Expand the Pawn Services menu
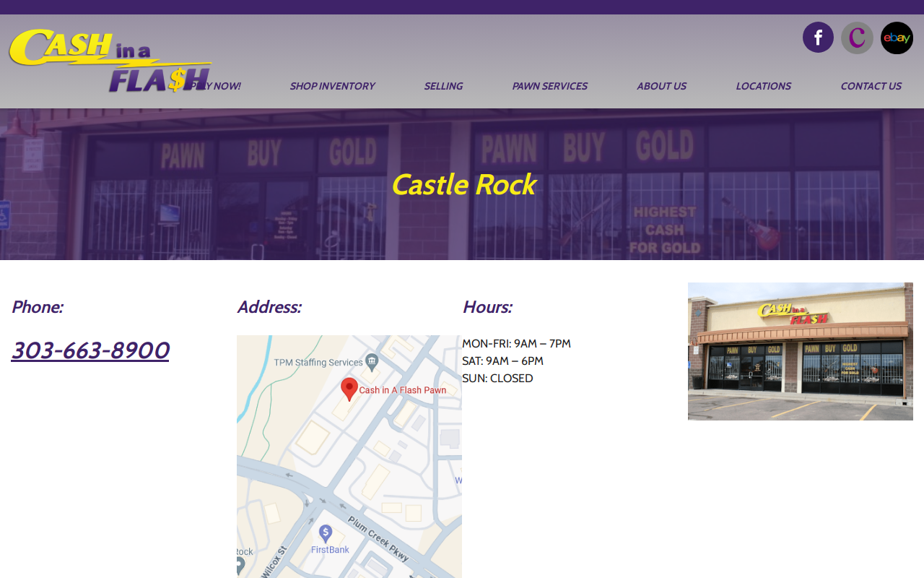This screenshot has height=578, width=924. 549,86
